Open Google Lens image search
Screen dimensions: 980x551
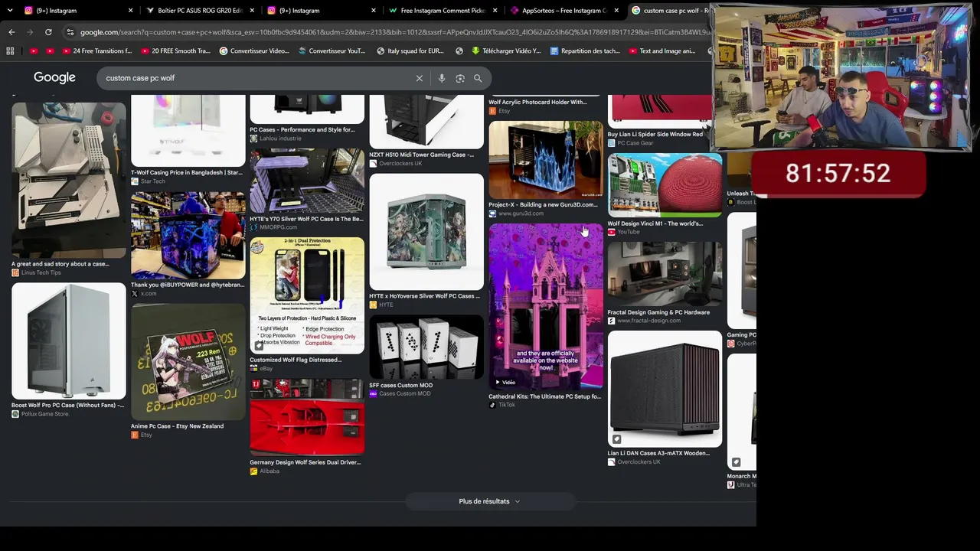click(460, 78)
